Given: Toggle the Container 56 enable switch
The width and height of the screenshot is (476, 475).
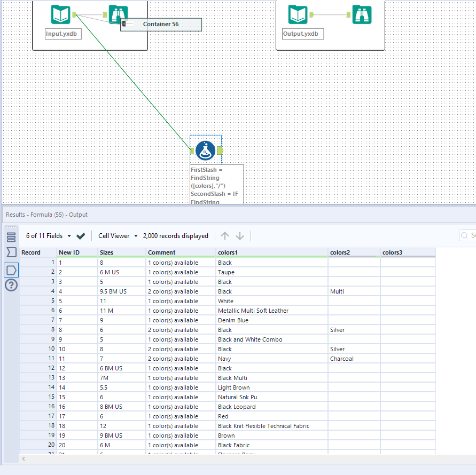Looking at the screenshot, I should click(128, 24).
